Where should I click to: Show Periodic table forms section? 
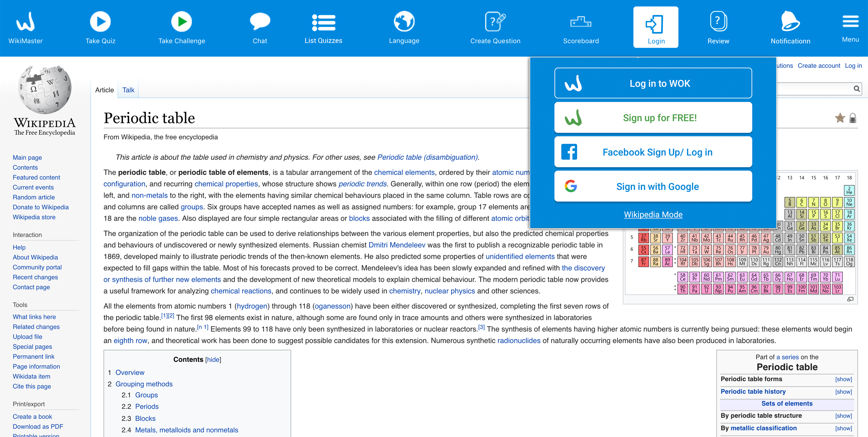pos(843,379)
